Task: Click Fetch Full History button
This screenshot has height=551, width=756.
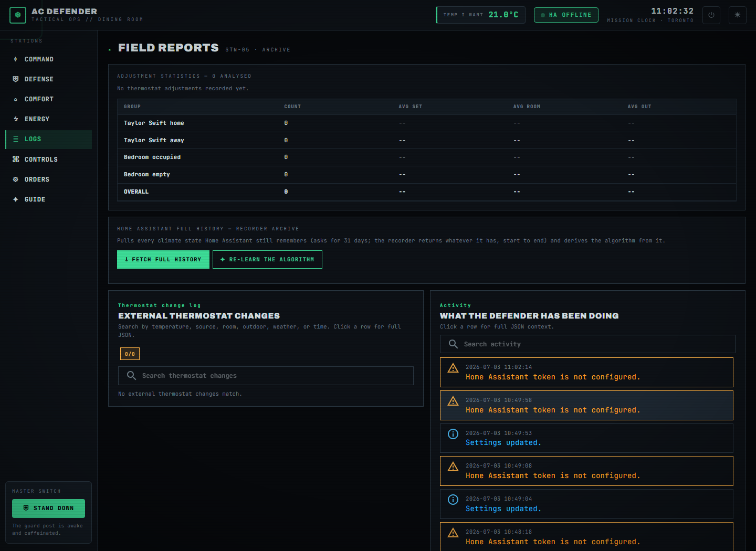Action: [163, 260]
